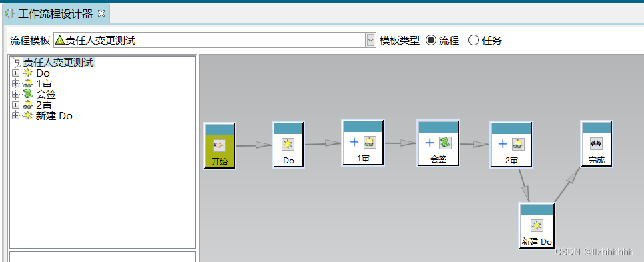The height and width of the screenshot is (262, 644).
Task: Select the 任务 template type radio button
Action: tap(474, 40)
